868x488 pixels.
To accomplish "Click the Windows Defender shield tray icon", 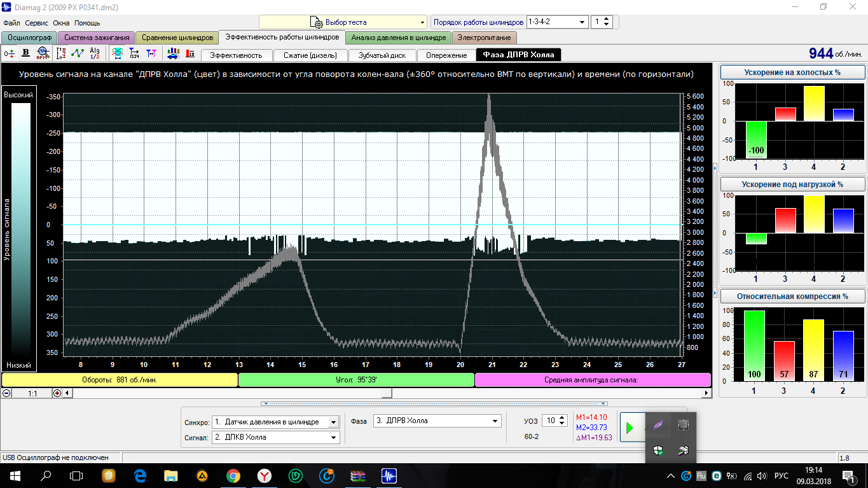I will (x=658, y=450).
